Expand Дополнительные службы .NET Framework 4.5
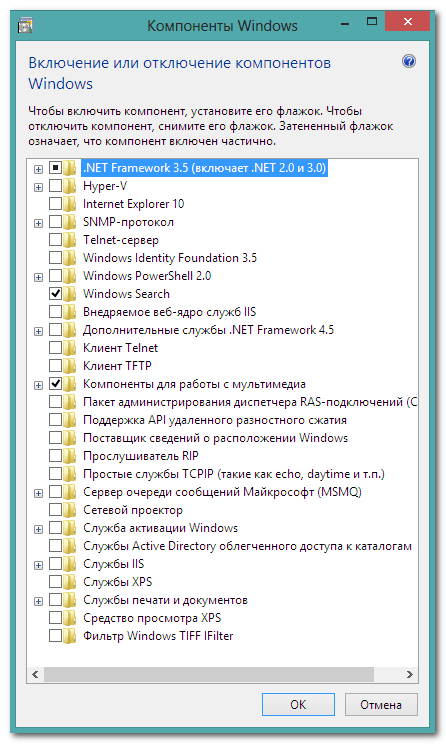Image resolution: width=446 pixels, height=744 pixels. [x=38, y=331]
